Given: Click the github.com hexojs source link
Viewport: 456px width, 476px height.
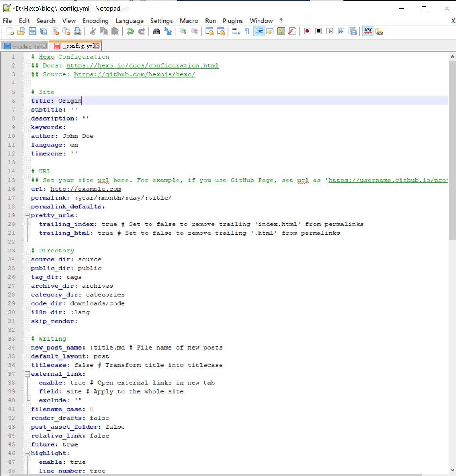Looking at the screenshot, I should click(x=134, y=74).
